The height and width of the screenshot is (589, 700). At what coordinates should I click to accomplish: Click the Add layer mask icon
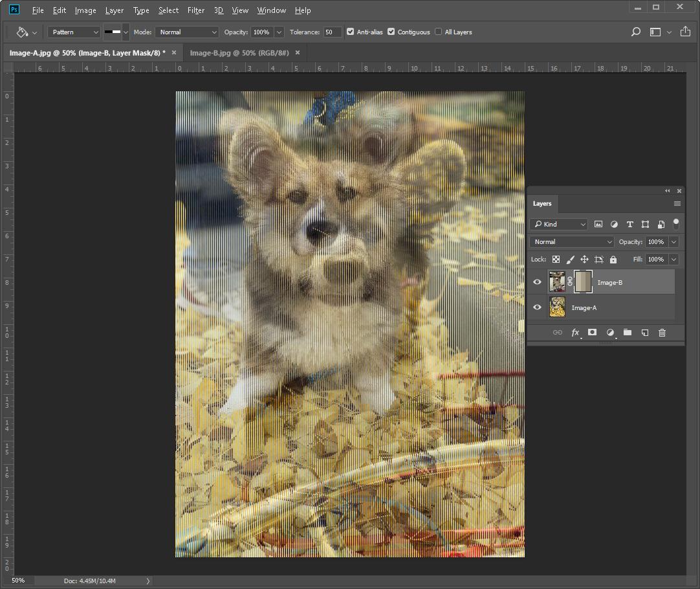[x=592, y=333]
